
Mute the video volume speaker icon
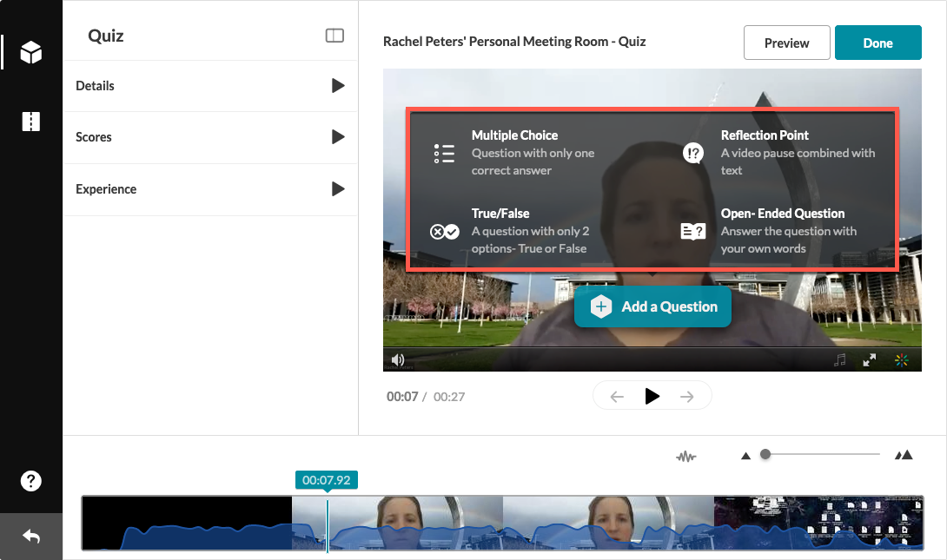398,359
